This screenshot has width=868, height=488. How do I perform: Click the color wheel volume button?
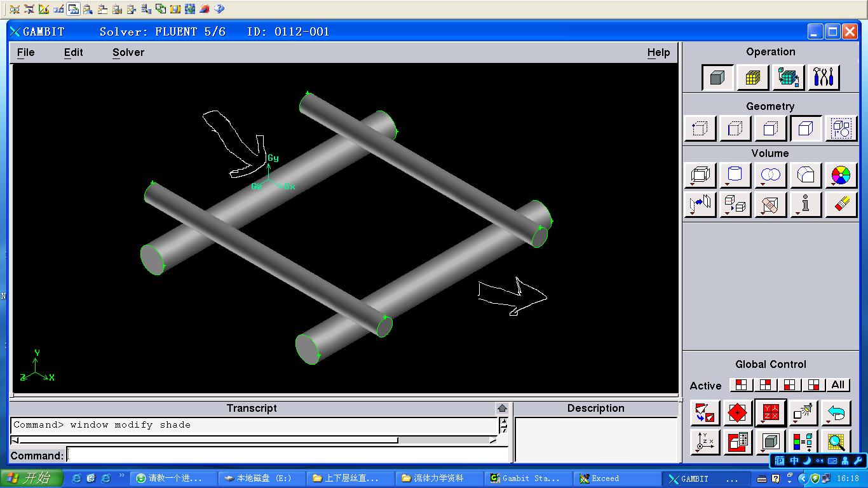coord(840,175)
